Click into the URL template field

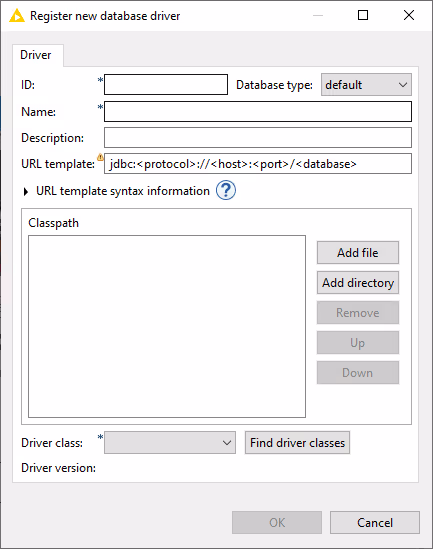258,164
